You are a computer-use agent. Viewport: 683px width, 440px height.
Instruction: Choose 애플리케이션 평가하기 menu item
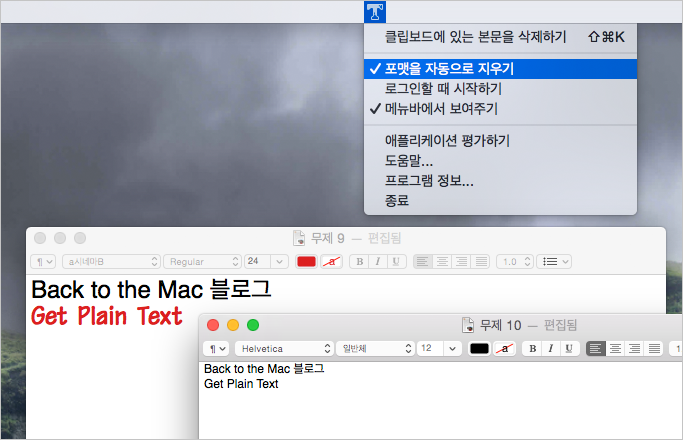coord(500,141)
